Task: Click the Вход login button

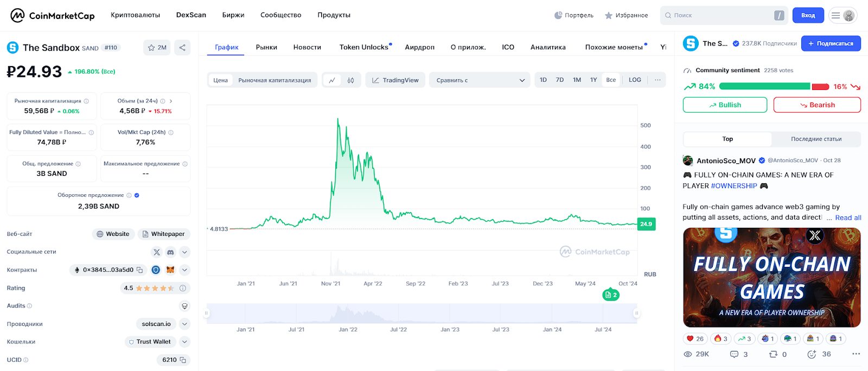Action: coord(808,15)
